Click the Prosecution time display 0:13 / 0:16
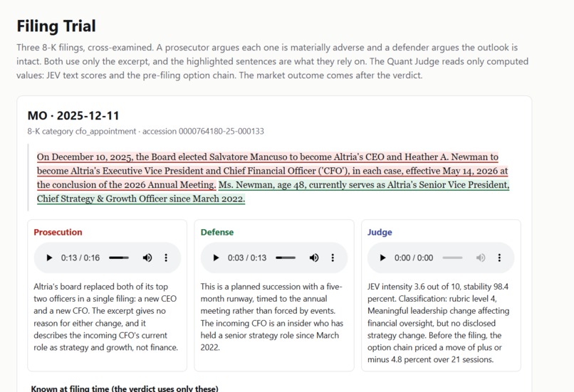This screenshot has width=574, height=392. click(80, 258)
